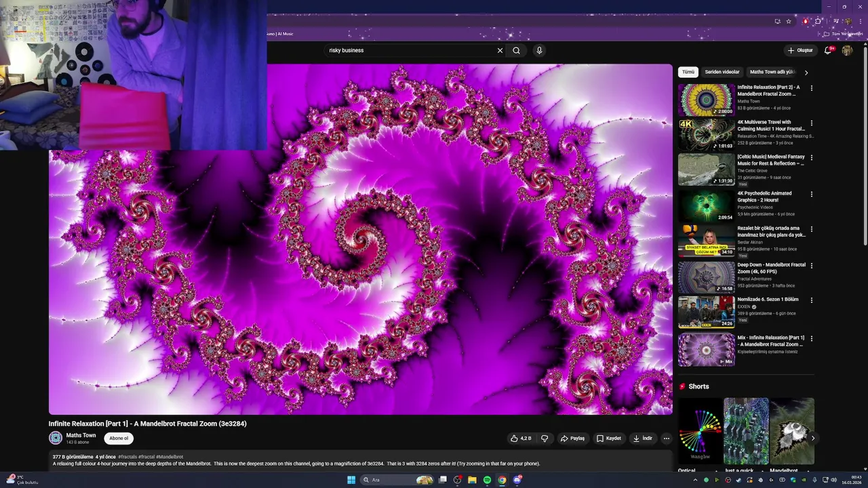Show more filter chips with the arrow
868x488 pixels.
pyautogui.click(x=806, y=73)
